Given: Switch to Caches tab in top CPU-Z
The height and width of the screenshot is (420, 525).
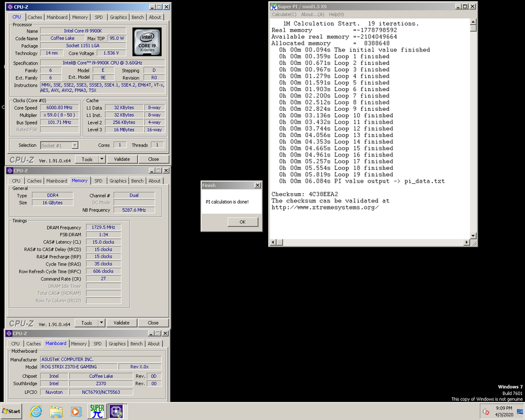Looking at the screenshot, I should pos(35,17).
